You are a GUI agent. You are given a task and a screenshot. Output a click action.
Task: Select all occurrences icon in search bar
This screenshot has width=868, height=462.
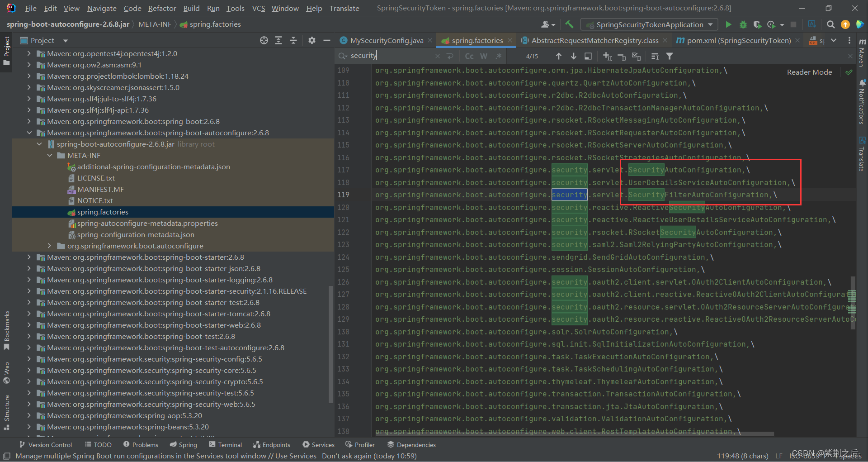(x=637, y=56)
